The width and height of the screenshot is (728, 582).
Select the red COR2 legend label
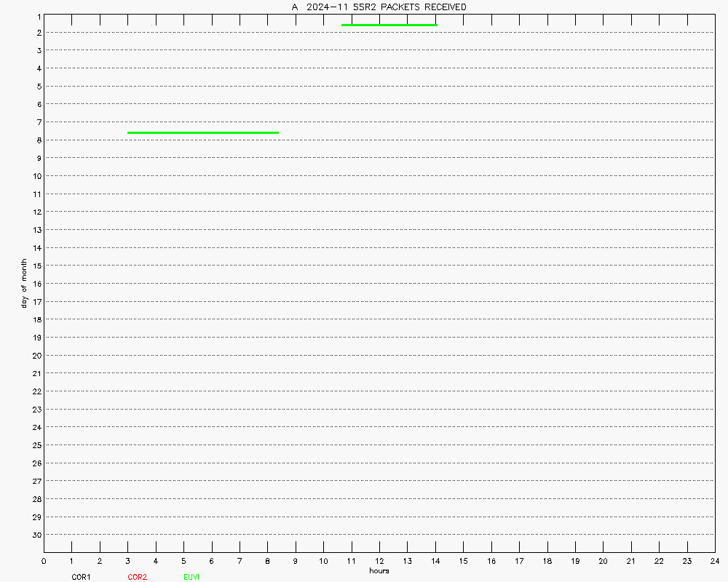coord(137,577)
